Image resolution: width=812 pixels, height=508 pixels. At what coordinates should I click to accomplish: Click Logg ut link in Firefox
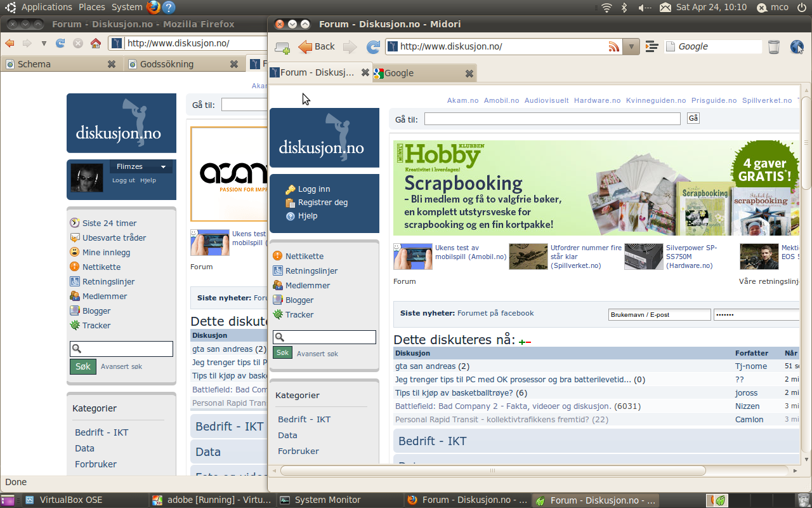(124, 180)
